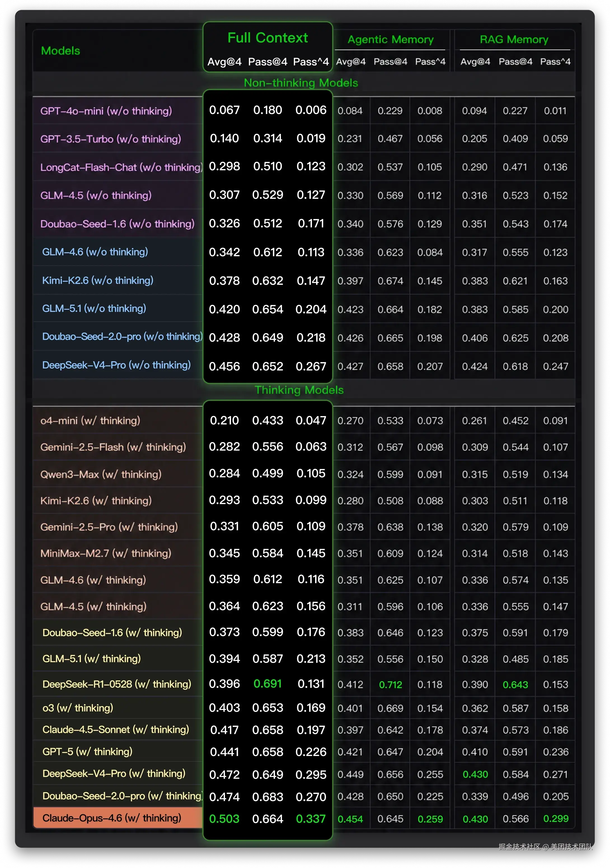Click the green 0.643 RAG Memory value
The width and height of the screenshot is (610, 868).
pyautogui.click(x=515, y=684)
